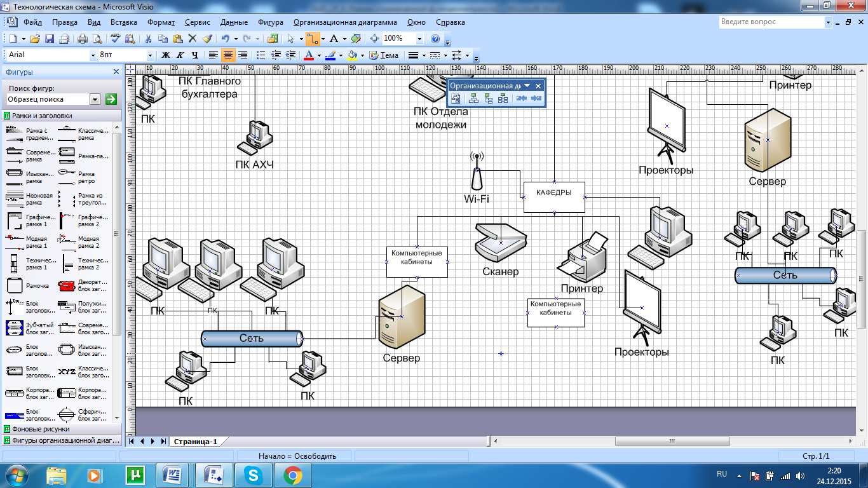Open a file with the Open folder icon
Viewport: 868px width, 488px height.
(x=35, y=39)
